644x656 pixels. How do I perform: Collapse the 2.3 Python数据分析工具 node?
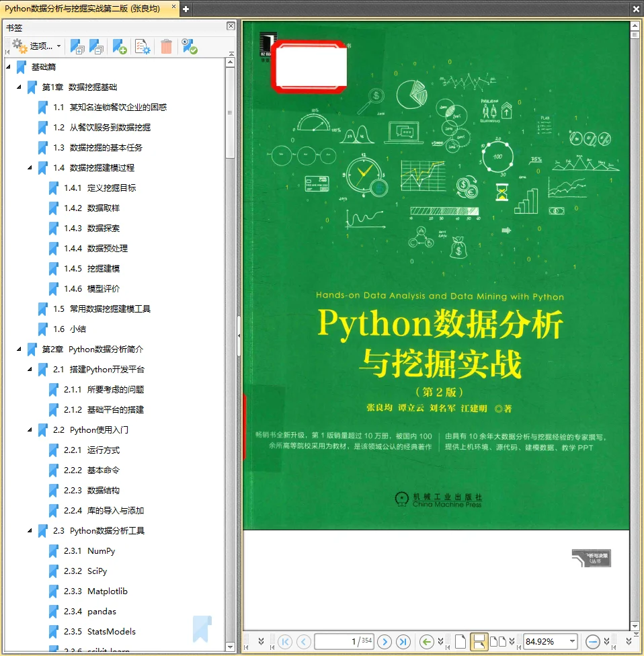coord(30,530)
